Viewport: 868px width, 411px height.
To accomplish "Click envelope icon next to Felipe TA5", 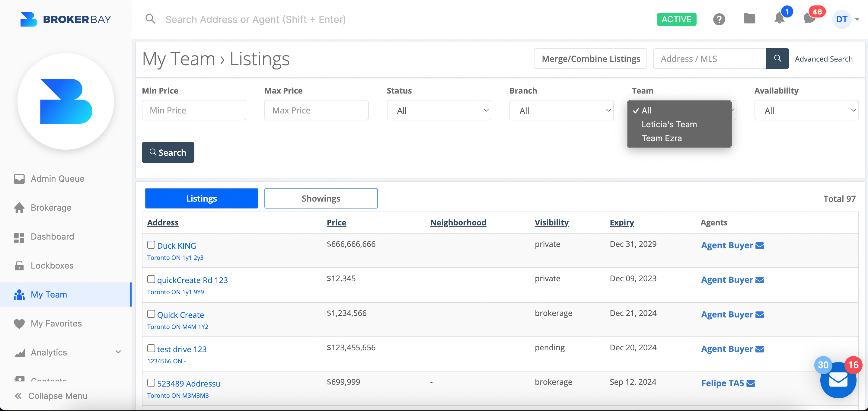I will tap(751, 383).
